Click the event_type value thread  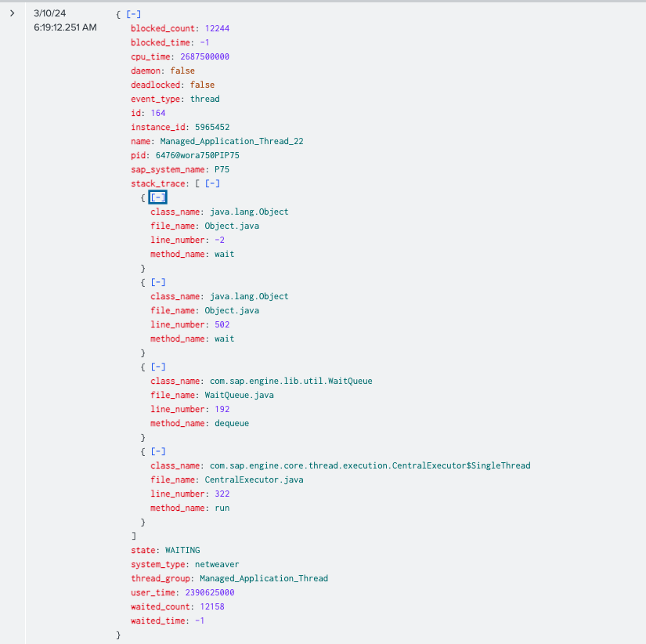[204, 99]
